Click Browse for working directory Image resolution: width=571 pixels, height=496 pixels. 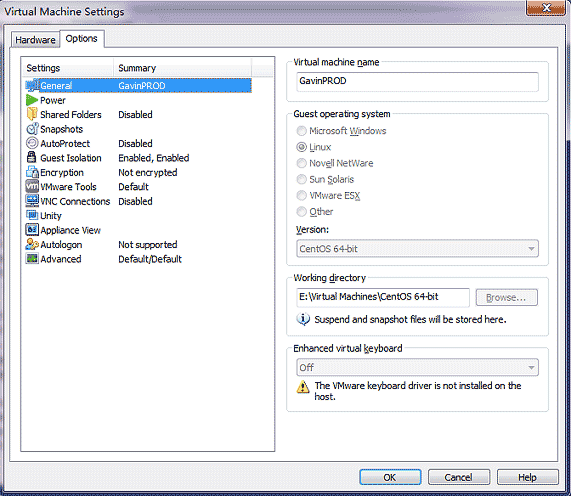pyautogui.click(x=506, y=298)
